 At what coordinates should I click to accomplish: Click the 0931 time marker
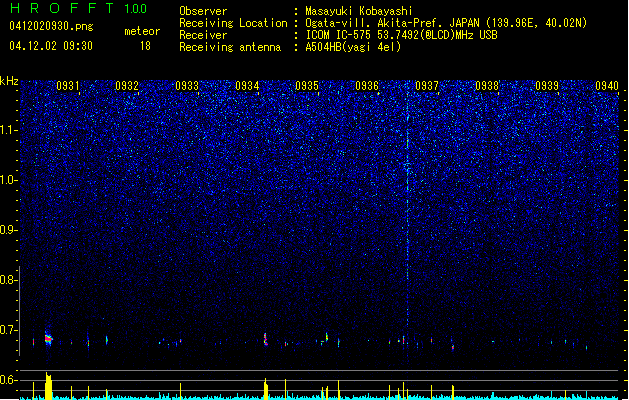(x=67, y=86)
